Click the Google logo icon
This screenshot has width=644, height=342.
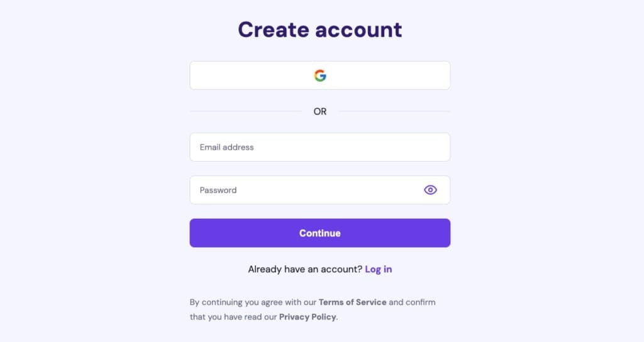pos(320,75)
